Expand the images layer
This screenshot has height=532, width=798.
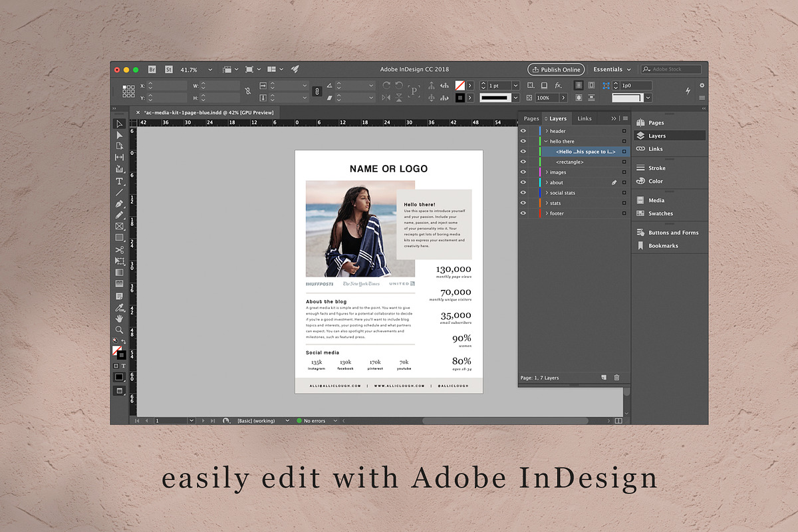click(x=546, y=172)
